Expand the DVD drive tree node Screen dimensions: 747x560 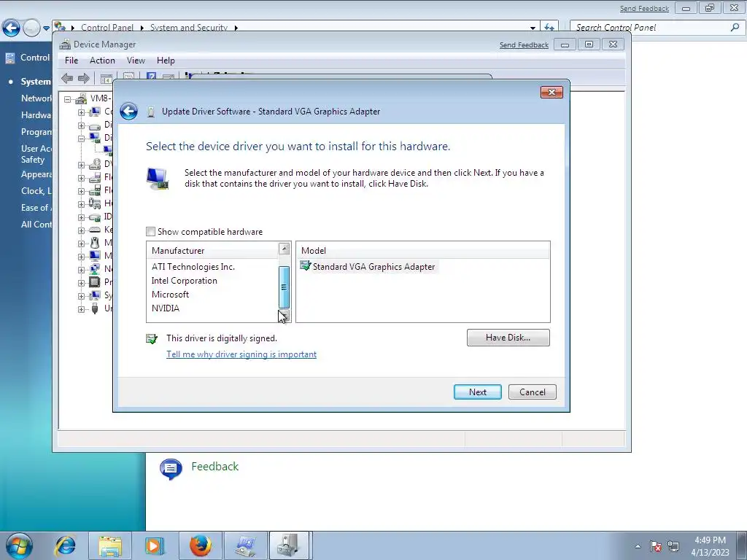[x=82, y=166]
